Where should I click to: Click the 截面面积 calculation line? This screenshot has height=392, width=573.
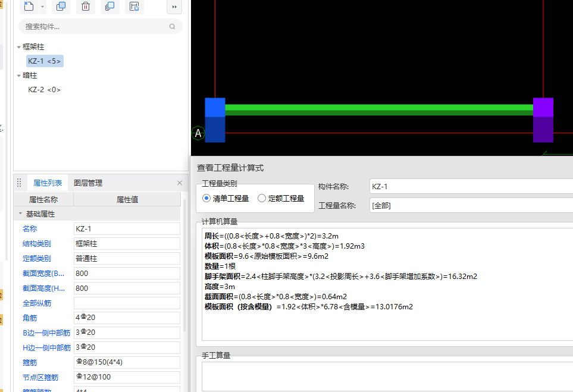coord(276,297)
